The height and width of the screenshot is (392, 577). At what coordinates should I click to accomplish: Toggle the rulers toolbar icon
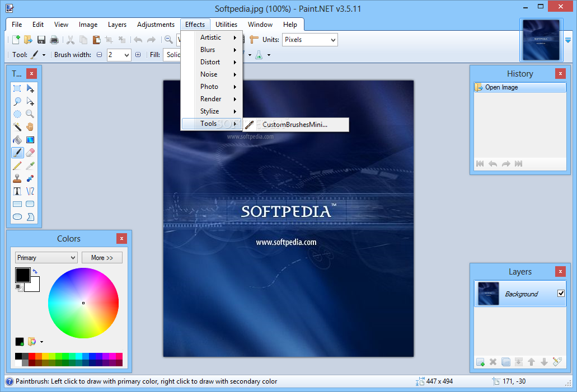(x=254, y=40)
